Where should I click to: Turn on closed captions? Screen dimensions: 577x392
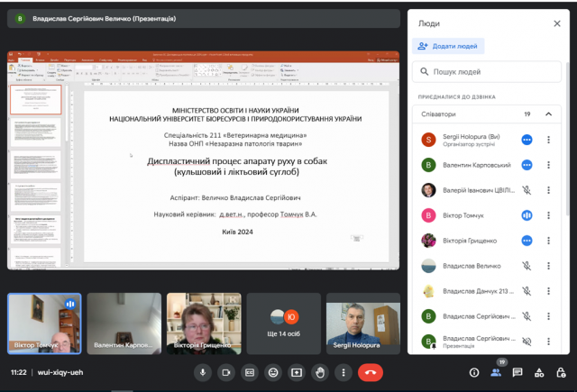[250, 372]
